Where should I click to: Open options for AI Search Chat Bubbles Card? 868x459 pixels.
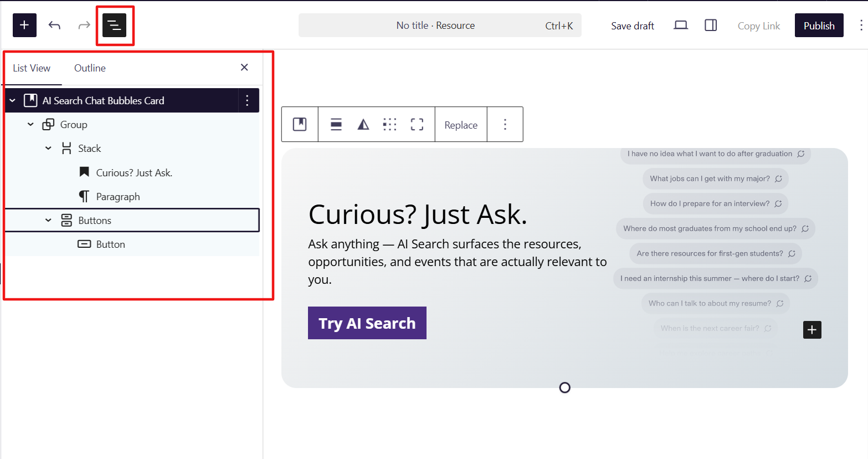pyautogui.click(x=247, y=100)
